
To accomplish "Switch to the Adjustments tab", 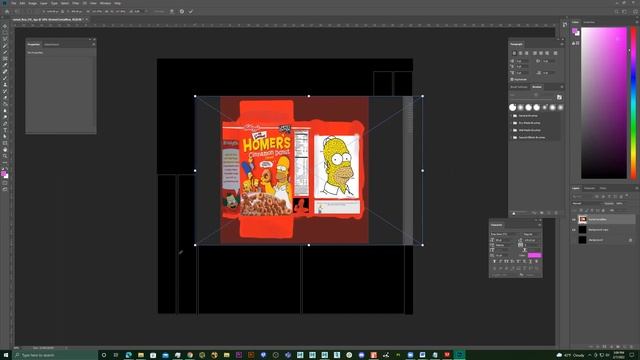I will pyautogui.click(x=51, y=44).
